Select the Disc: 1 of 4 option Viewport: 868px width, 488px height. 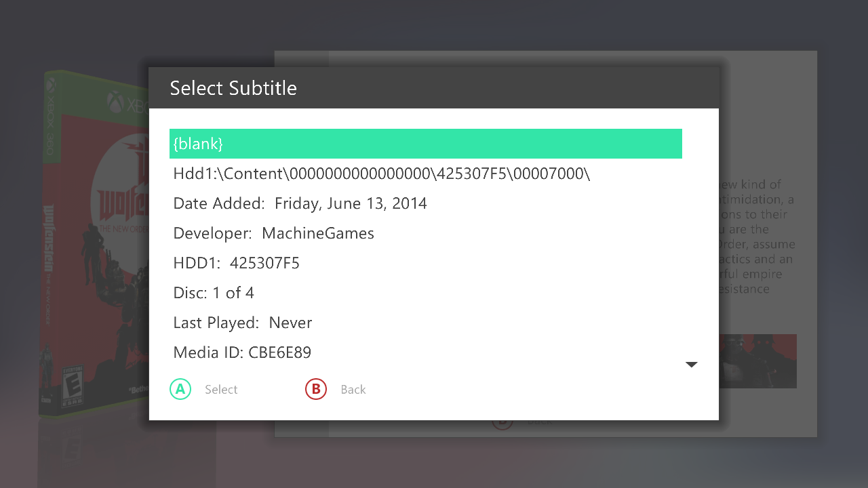tap(214, 293)
